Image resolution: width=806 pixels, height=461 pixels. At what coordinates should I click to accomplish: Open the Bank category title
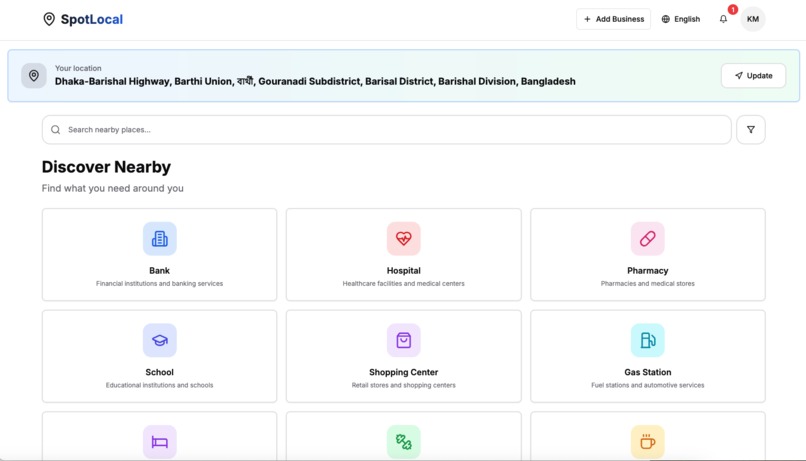coord(159,270)
